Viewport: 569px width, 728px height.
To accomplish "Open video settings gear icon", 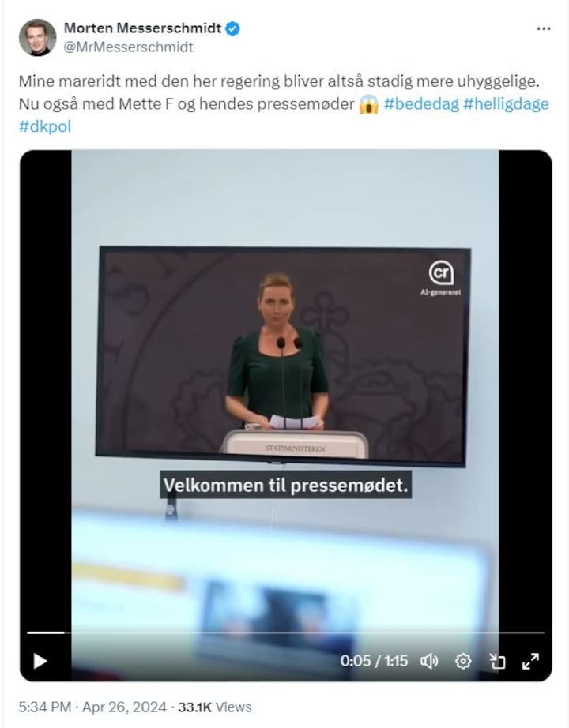I will tap(463, 661).
